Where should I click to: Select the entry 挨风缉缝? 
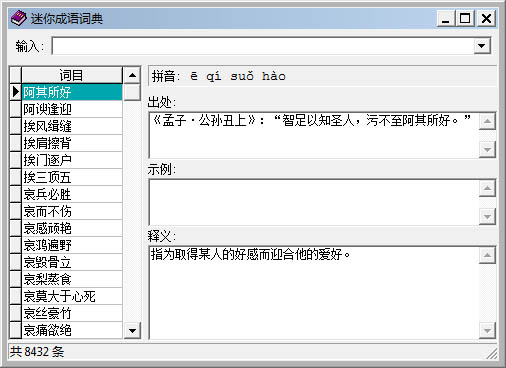(x=72, y=126)
